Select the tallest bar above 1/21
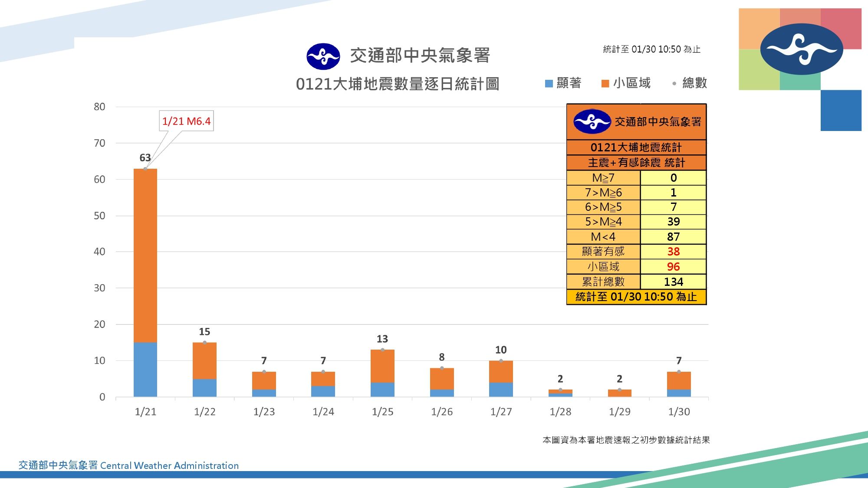The height and width of the screenshot is (488, 868). 145,282
